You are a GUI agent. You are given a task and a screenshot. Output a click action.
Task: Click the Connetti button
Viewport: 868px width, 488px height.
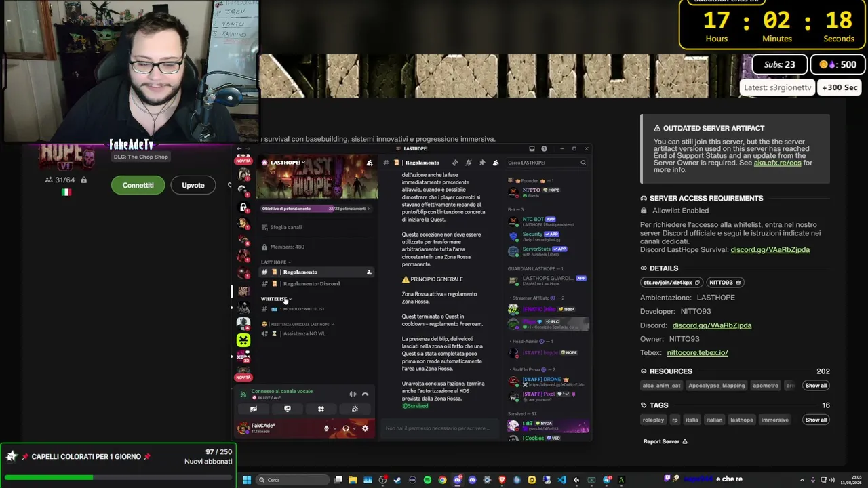pos(138,185)
